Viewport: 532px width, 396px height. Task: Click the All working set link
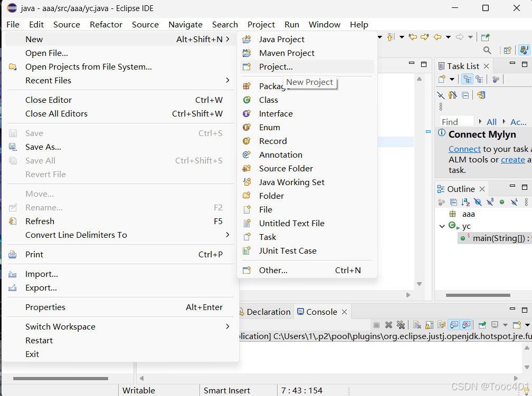(x=491, y=122)
